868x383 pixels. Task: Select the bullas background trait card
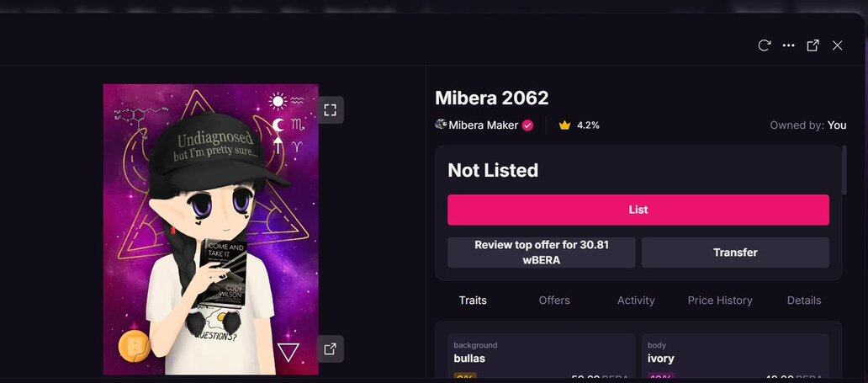click(x=542, y=358)
